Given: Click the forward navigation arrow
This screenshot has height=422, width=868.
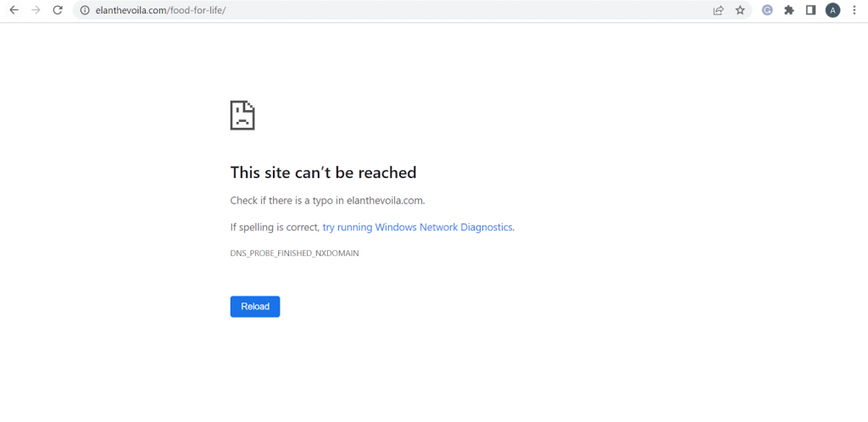Looking at the screenshot, I should click(36, 10).
